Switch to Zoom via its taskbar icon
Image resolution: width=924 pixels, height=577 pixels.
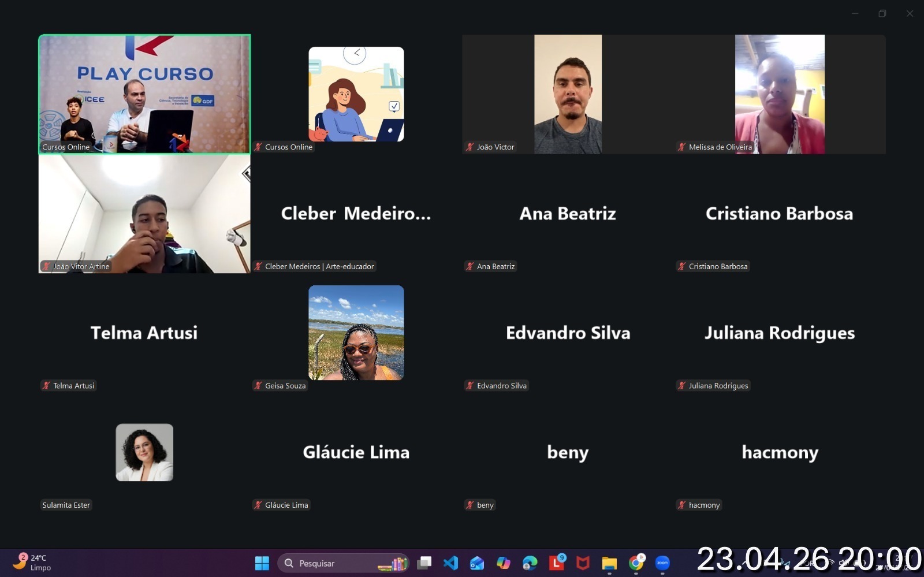(662, 563)
